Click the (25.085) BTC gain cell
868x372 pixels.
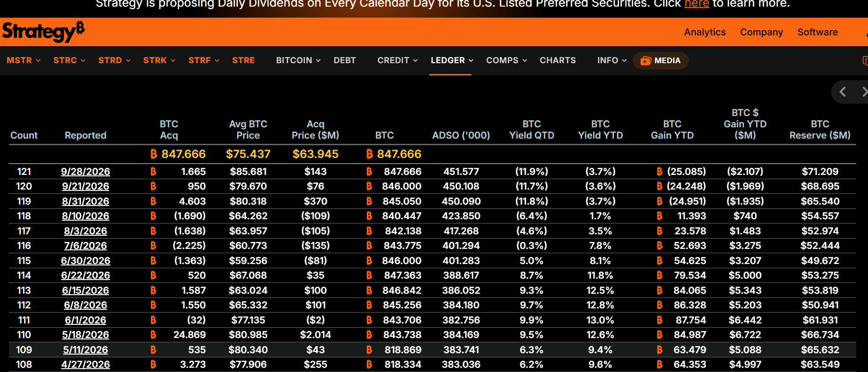coord(686,172)
